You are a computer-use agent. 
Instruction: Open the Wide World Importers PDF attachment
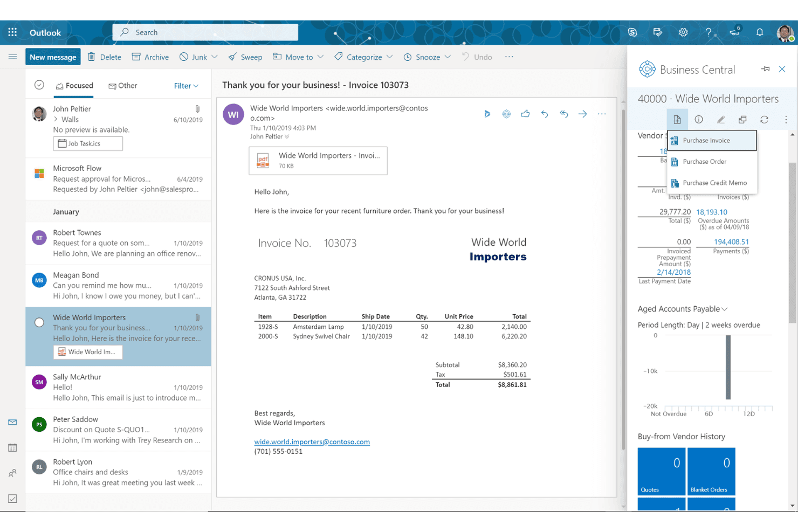point(318,161)
